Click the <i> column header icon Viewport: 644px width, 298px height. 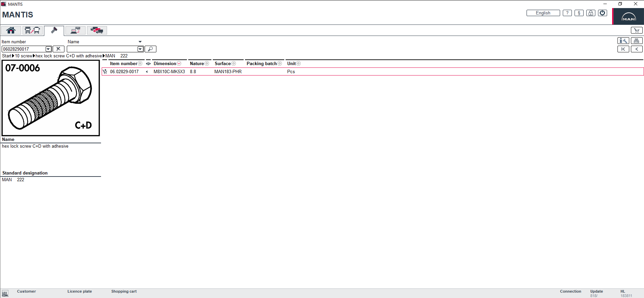tap(148, 64)
